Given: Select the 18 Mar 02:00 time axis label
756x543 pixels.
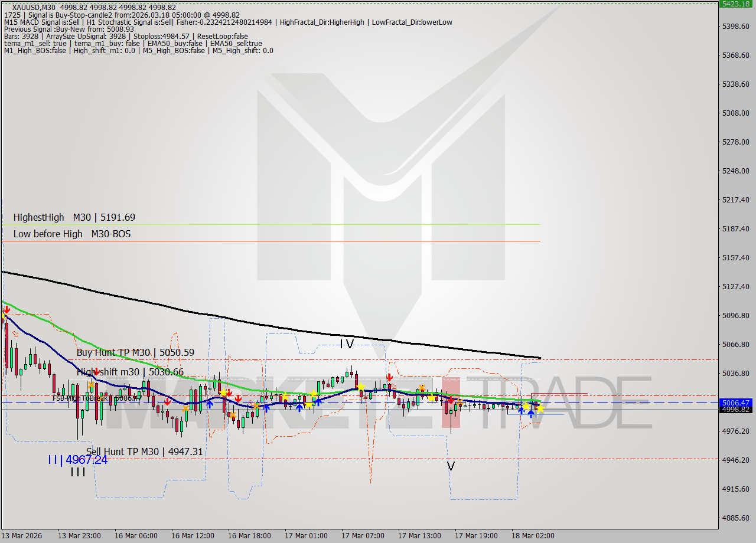Looking at the screenshot, I should 532,536.
